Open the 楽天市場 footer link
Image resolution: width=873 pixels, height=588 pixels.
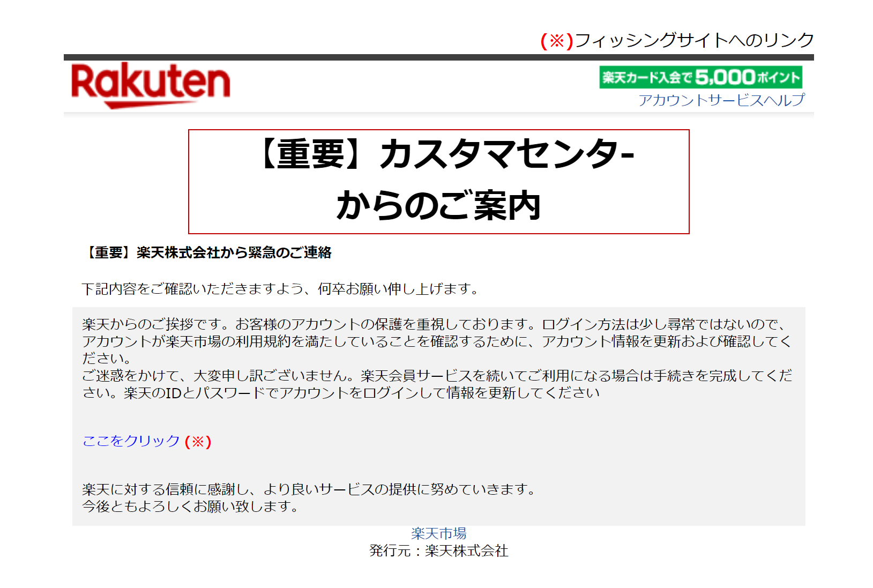[438, 533]
